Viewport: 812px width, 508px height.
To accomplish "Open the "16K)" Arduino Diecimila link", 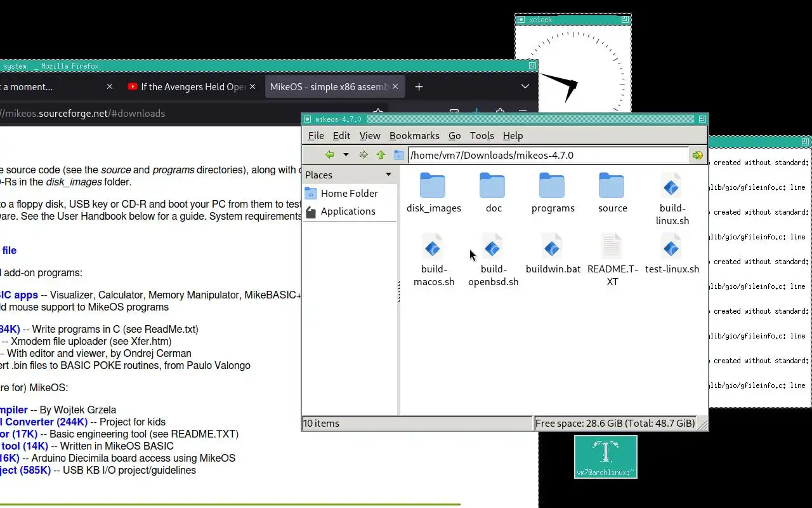I will (x=10, y=458).
